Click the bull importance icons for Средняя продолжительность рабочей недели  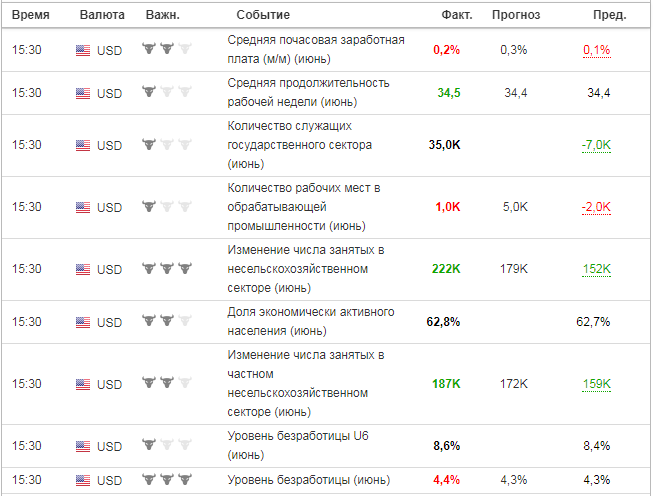coord(167,91)
